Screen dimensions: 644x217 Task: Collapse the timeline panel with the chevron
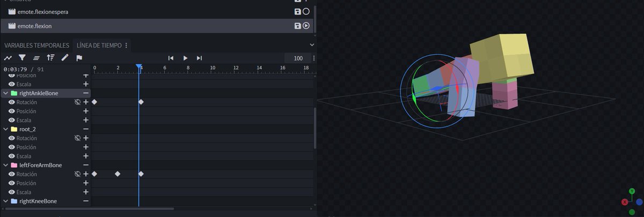coord(312,45)
